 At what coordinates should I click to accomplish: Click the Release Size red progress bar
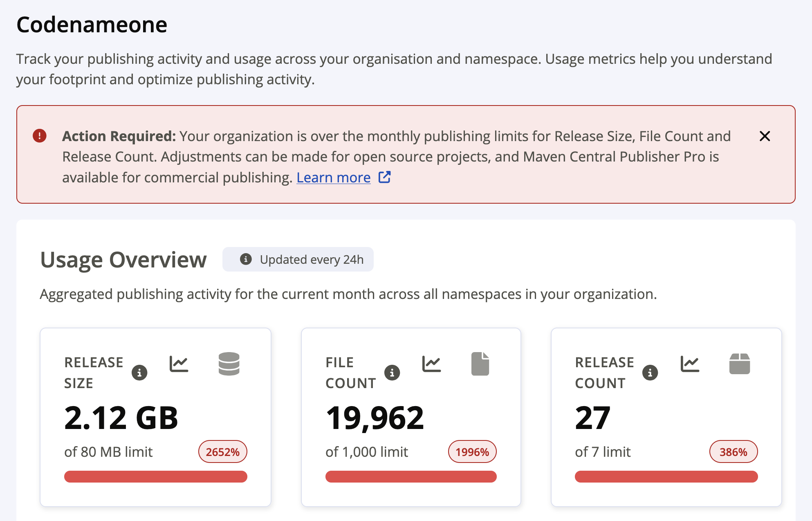pos(156,477)
